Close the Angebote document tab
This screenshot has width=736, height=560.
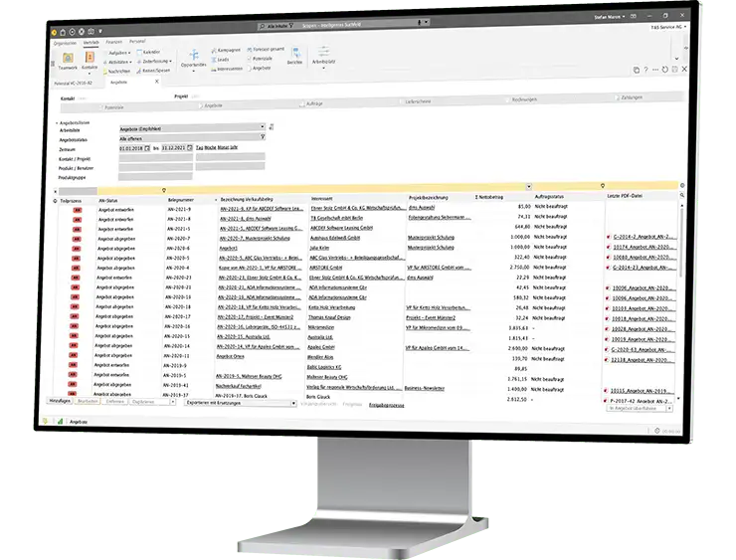click(x=157, y=82)
